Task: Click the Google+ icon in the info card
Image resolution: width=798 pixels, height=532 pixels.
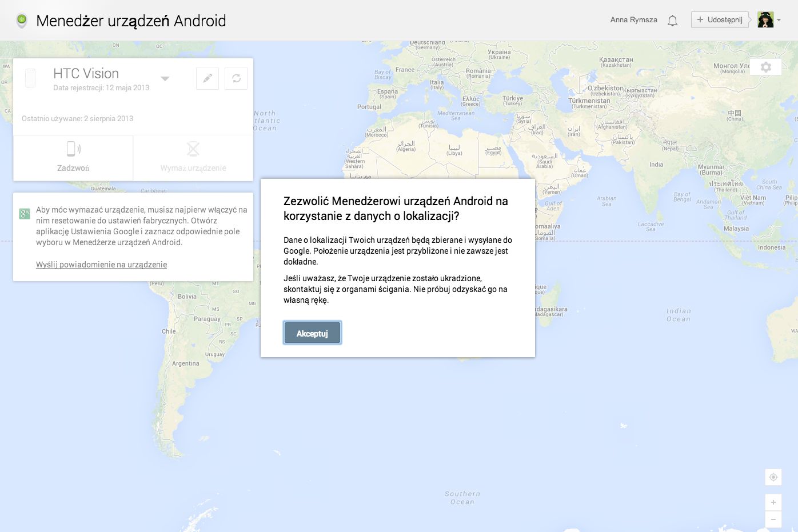Action: click(25, 214)
